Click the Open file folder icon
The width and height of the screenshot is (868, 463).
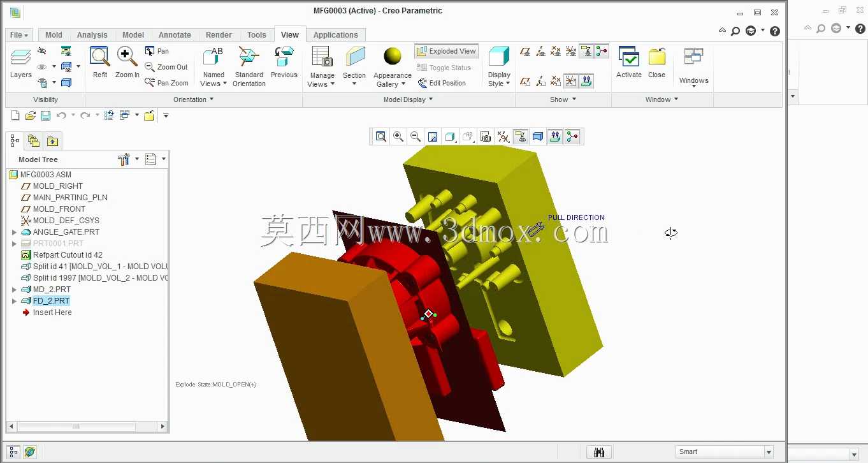[x=30, y=115]
